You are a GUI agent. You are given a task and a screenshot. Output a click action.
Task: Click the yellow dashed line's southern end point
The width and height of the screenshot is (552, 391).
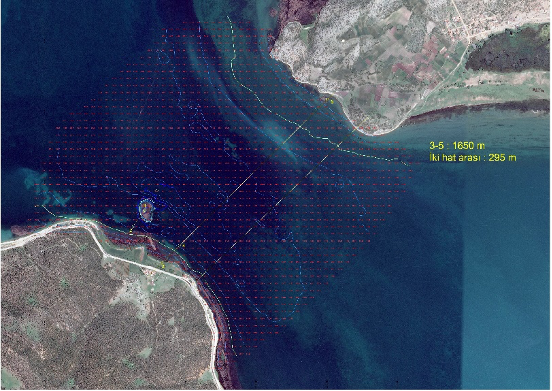pyautogui.click(x=236, y=354)
